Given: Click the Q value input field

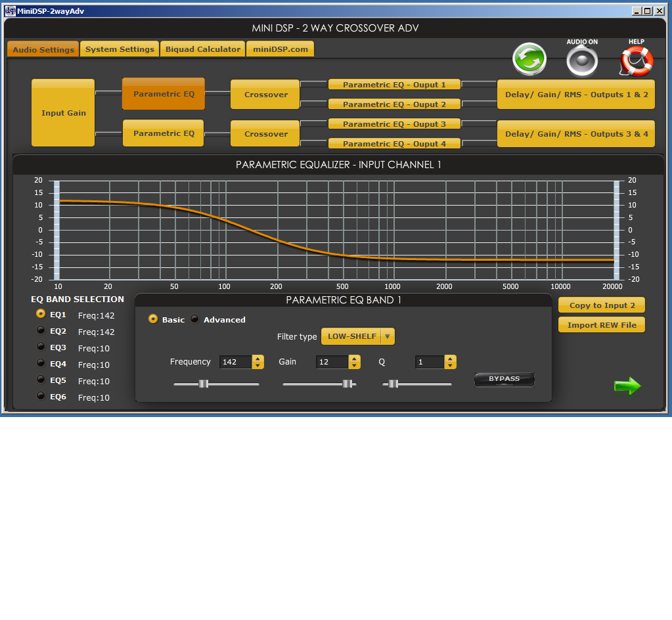Looking at the screenshot, I should [x=430, y=362].
